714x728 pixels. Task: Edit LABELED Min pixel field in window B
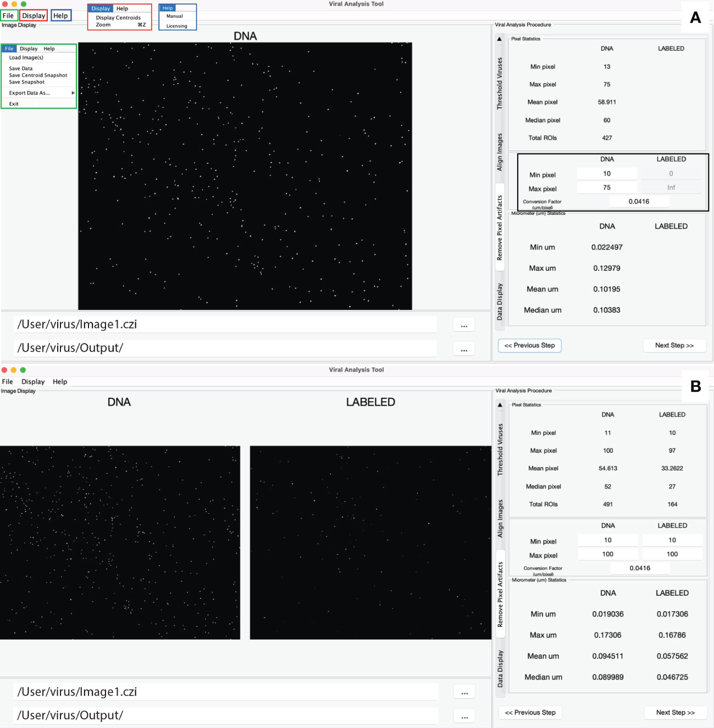[x=672, y=540]
